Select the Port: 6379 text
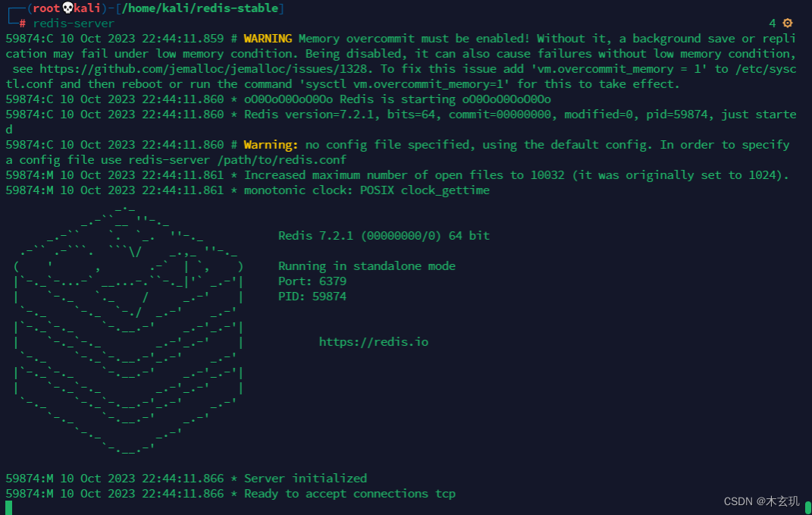Screen dimensions: 812x515 [312, 281]
